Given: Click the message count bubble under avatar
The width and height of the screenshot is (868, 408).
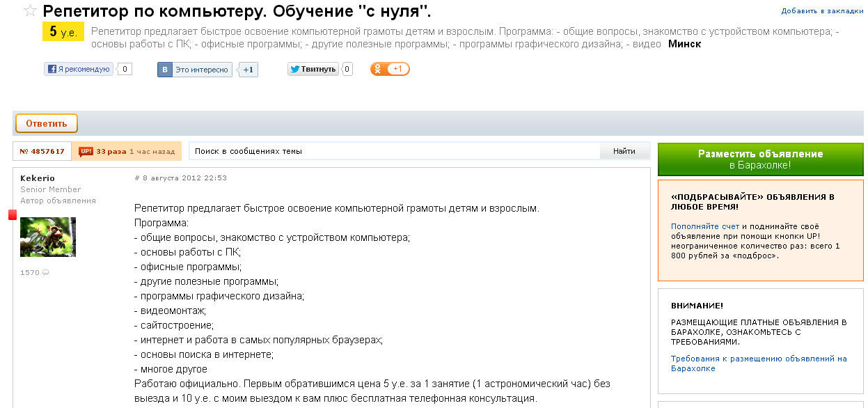Looking at the screenshot, I should coord(46,273).
